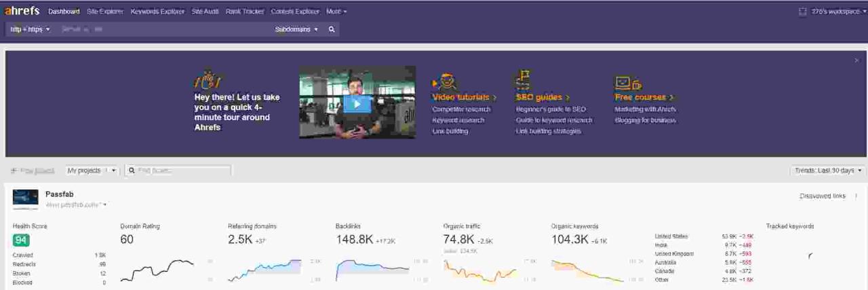The height and width of the screenshot is (290, 868).
Task: Click the green Health Score 94 badge
Action: [x=21, y=240]
